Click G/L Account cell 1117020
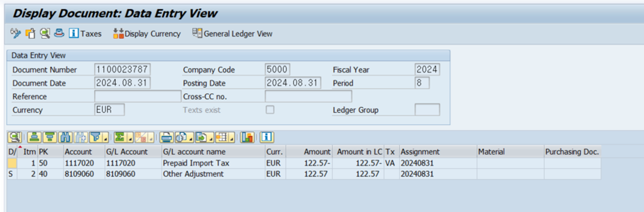644x212 pixels. coord(133,163)
